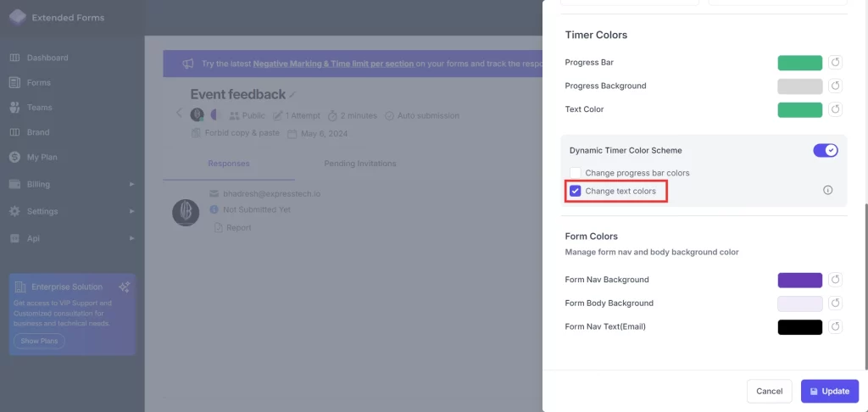
Task: Open the Progress Bar green color swatch
Action: (800, 63)
